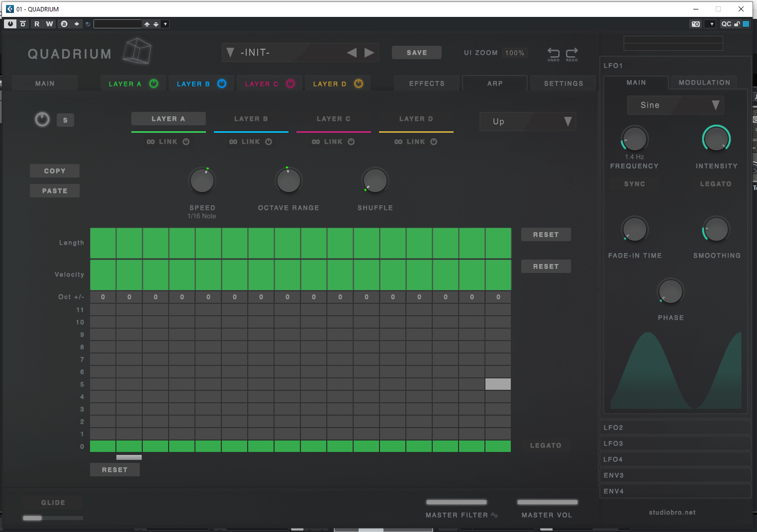Image resolution: width=757 pixels, height=532 pixels.
Task: Toggle Layer B power icon in tab bar
Action: point(222,84)
